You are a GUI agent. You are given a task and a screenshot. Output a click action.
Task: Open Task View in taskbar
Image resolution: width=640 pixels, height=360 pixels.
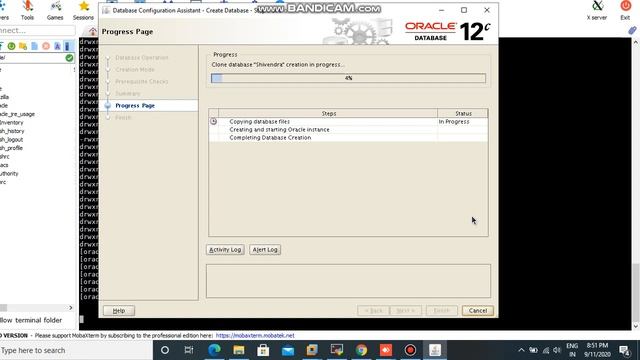[189, 350]
